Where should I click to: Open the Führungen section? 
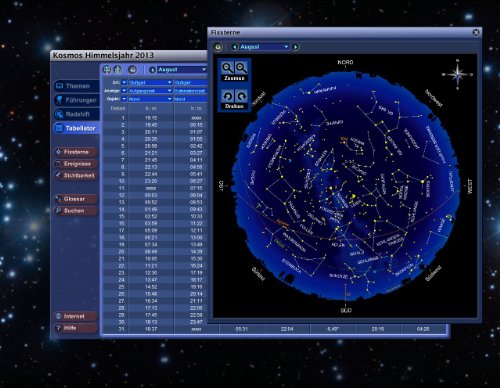tap(76, 100)
